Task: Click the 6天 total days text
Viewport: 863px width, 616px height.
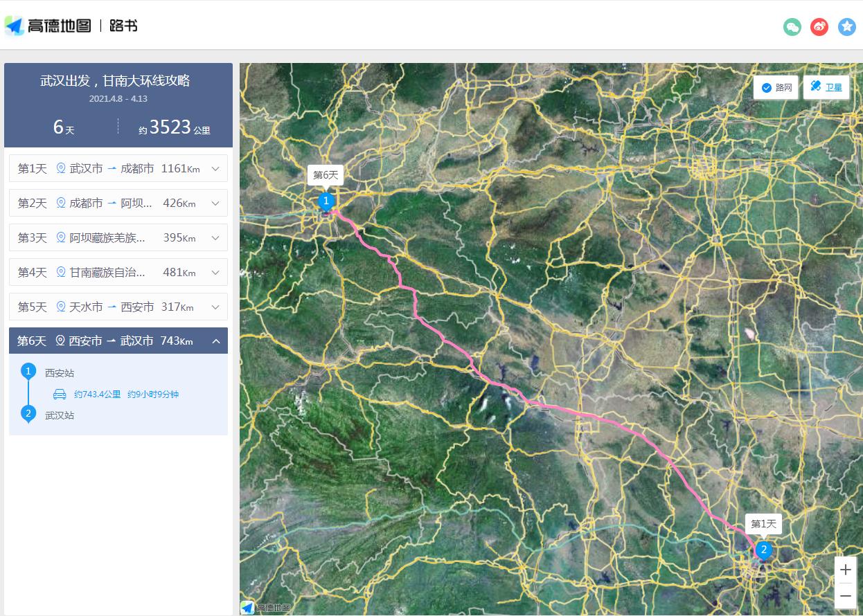Action: tap(64, 127)
